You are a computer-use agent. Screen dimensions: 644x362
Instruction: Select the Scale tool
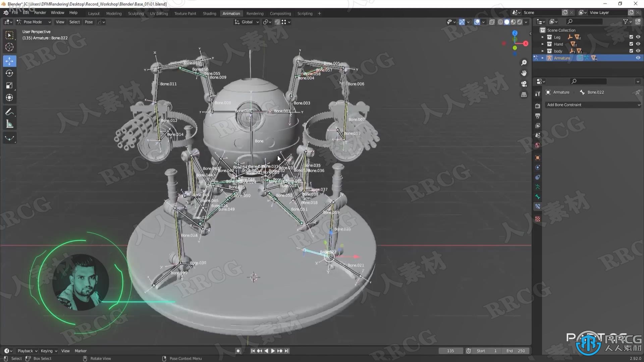[x=9, y=85]
